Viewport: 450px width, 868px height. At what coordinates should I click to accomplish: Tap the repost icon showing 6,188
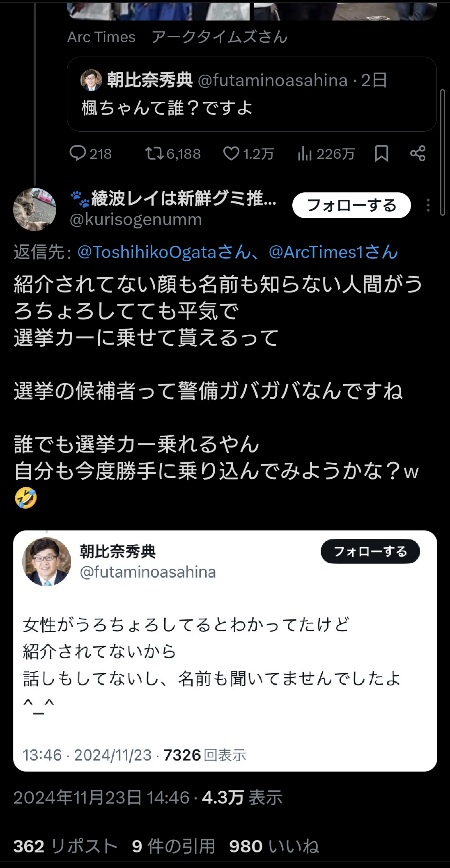[x=154, y=153]
